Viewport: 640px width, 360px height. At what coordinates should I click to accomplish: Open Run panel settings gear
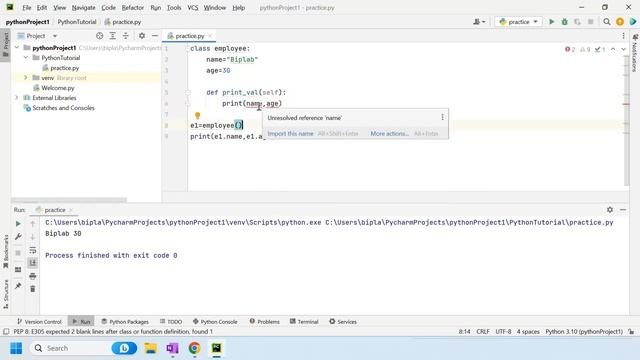(610, 209)
